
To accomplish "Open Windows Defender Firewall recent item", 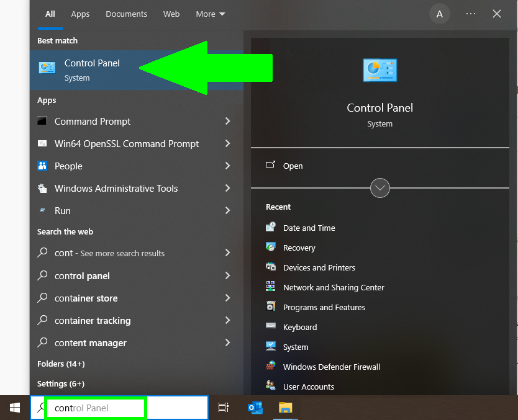I will (331, 367).
